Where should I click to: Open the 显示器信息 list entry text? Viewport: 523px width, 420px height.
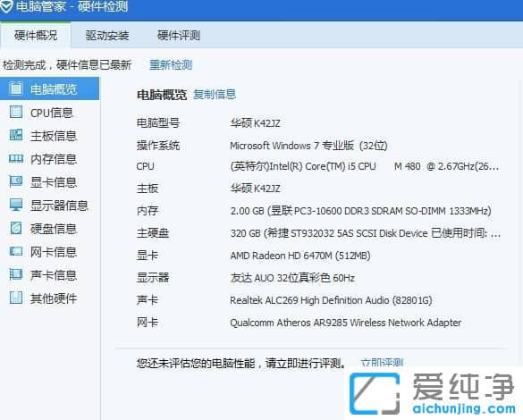point(59,206)
